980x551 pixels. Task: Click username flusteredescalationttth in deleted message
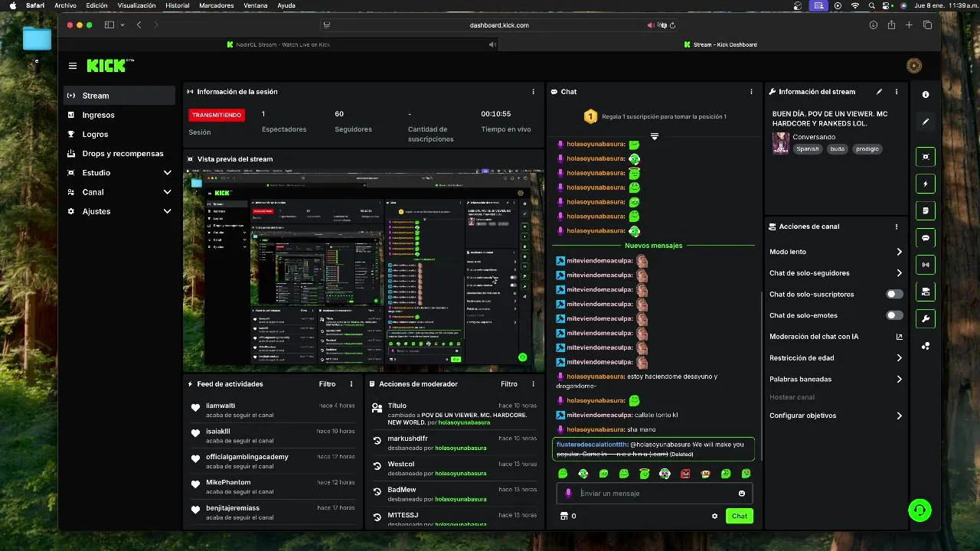point(592,445)
